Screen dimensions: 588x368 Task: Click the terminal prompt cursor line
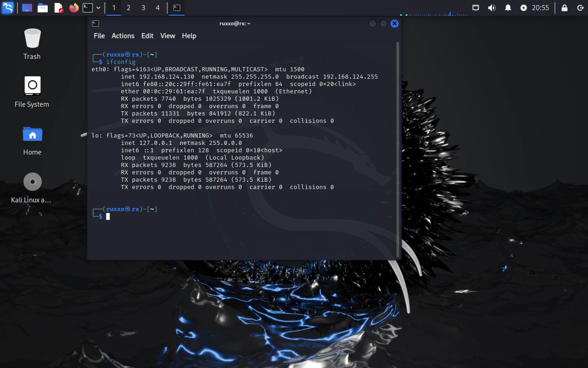[108, 216]
